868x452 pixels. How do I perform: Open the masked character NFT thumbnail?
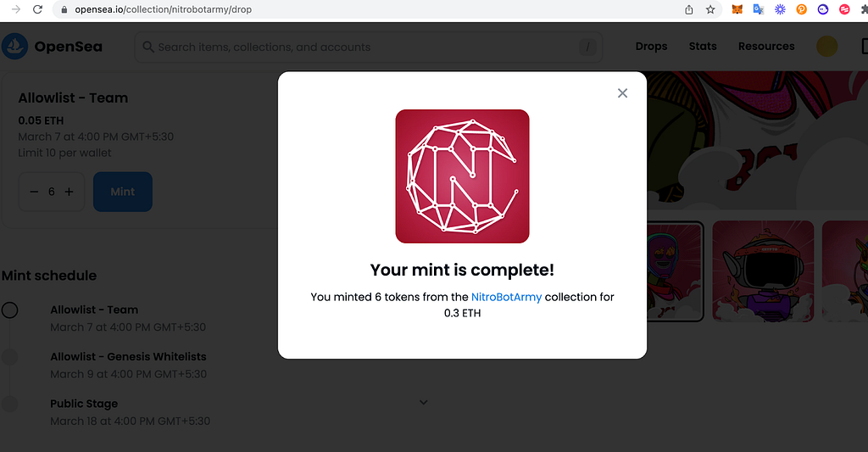675,271
